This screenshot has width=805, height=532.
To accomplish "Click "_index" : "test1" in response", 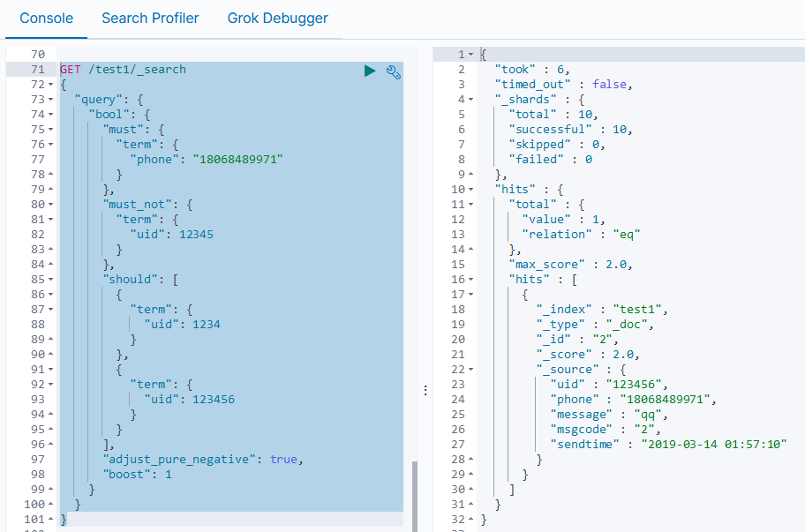I will click(602, 310).
